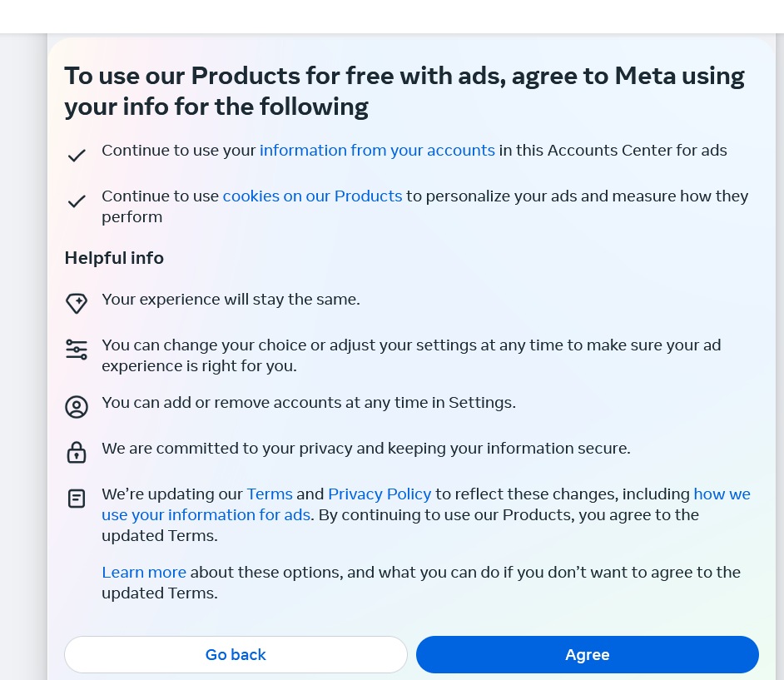This screenshot has height=680, width=784.
Task: Click the padlock privacy icon
Action: pyautogui.click(x=77, y=453)
